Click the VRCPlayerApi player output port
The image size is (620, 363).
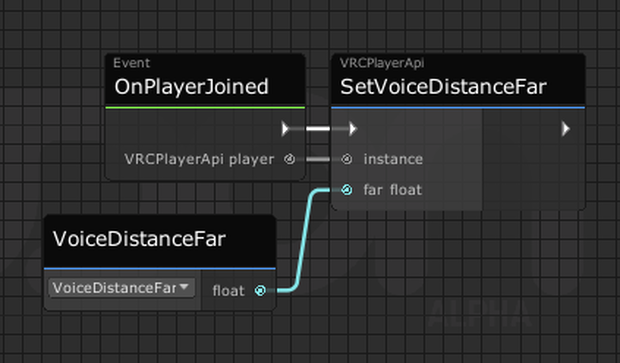coord(289,159)
